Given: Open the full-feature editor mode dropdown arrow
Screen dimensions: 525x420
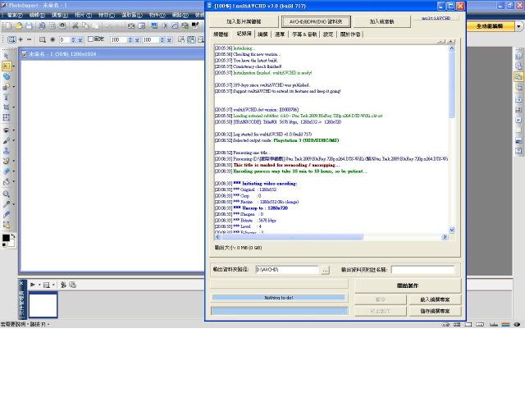Looking at the screenshot, I should (519, 26).
